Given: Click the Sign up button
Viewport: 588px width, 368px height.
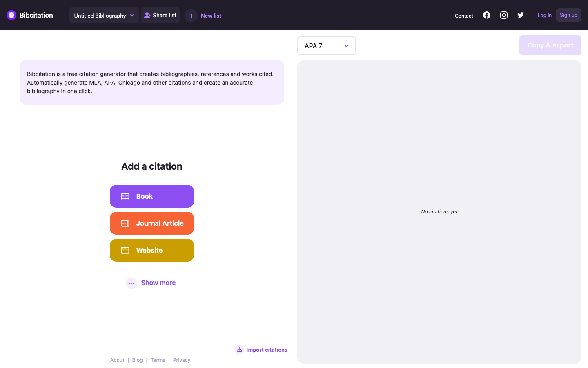Looking at the screenshot, I should click(x=568, y=15).
